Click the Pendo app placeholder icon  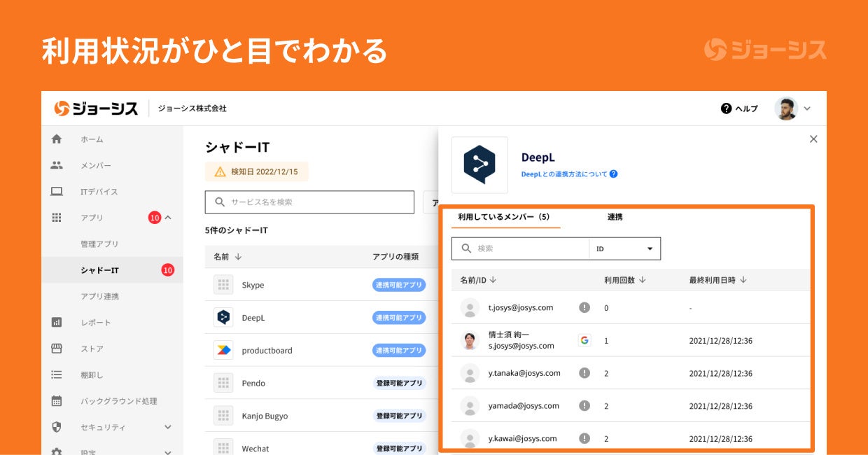[x=223, y=383]
